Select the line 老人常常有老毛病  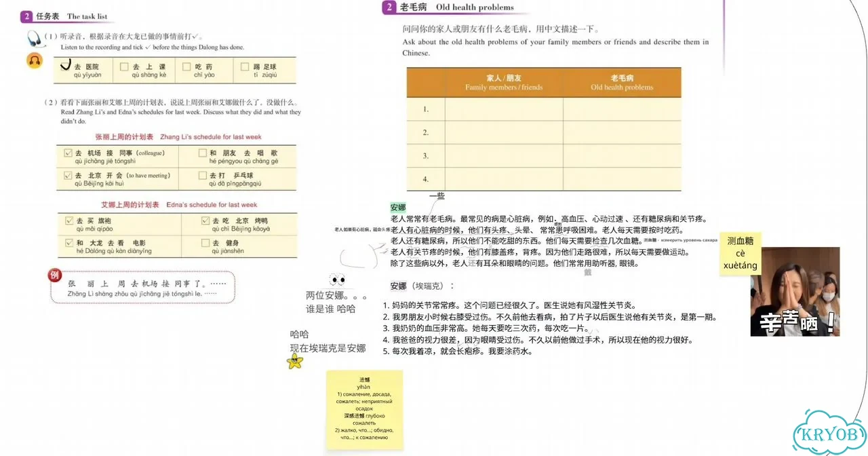[549, 218]
